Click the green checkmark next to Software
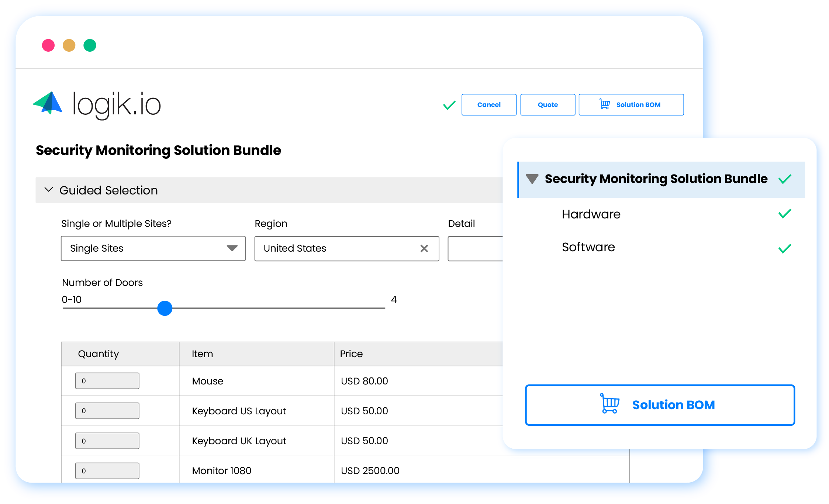 click(x=785, y=249)
